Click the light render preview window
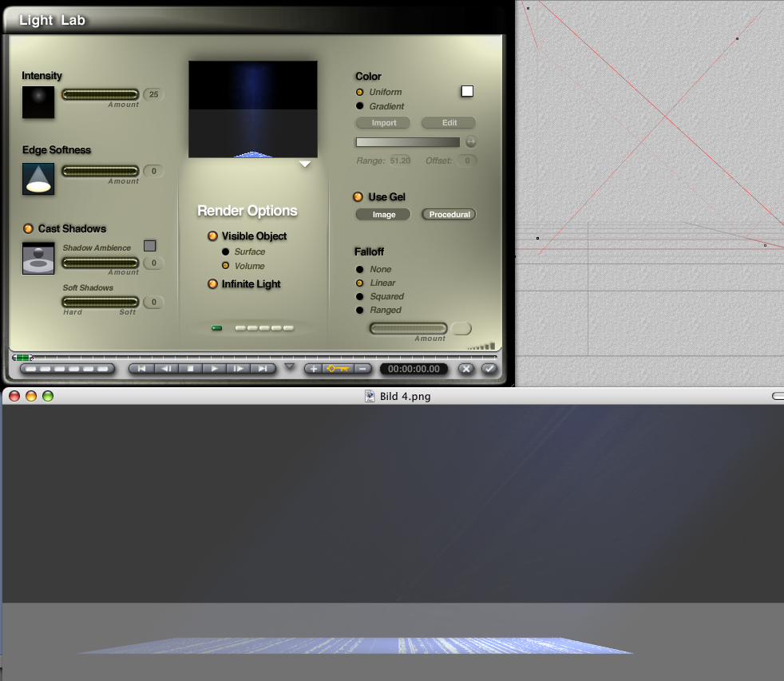Screen dimensions: 784x681 pos(253,109)
